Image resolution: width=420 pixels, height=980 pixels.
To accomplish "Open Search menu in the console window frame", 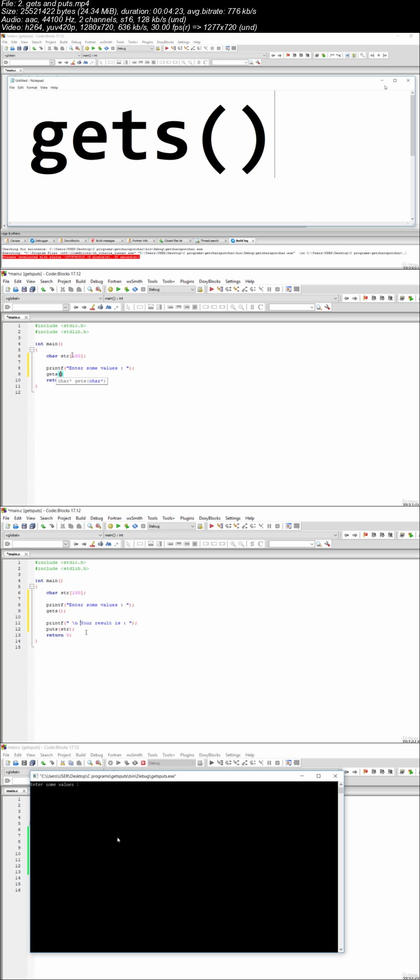I will point(46,755).
